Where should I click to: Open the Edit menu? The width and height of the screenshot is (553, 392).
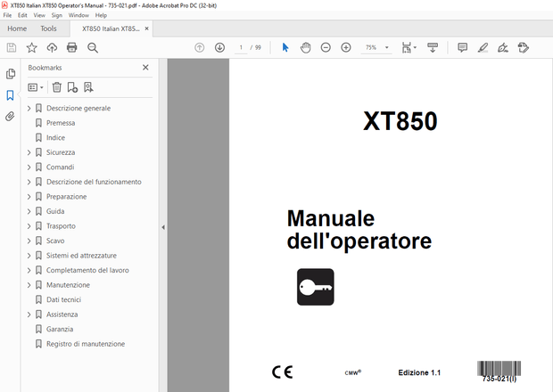point(22,15)
